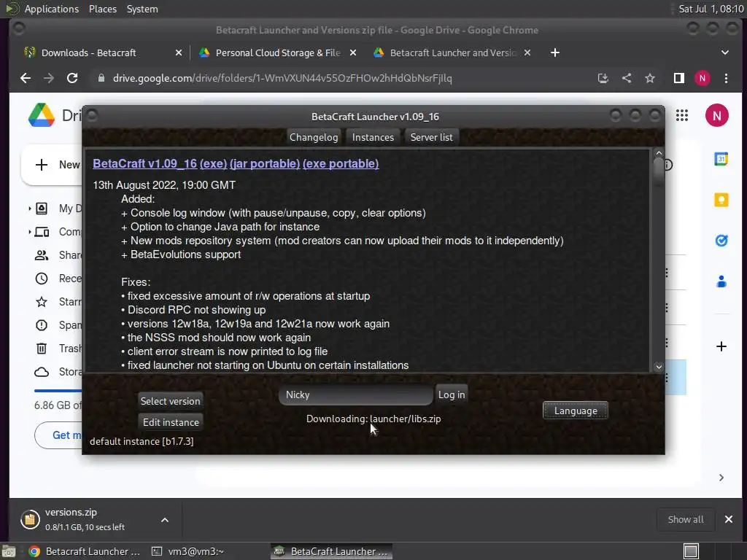Click the share page icon in address bar
747x560 pixels.
[627, 78]
